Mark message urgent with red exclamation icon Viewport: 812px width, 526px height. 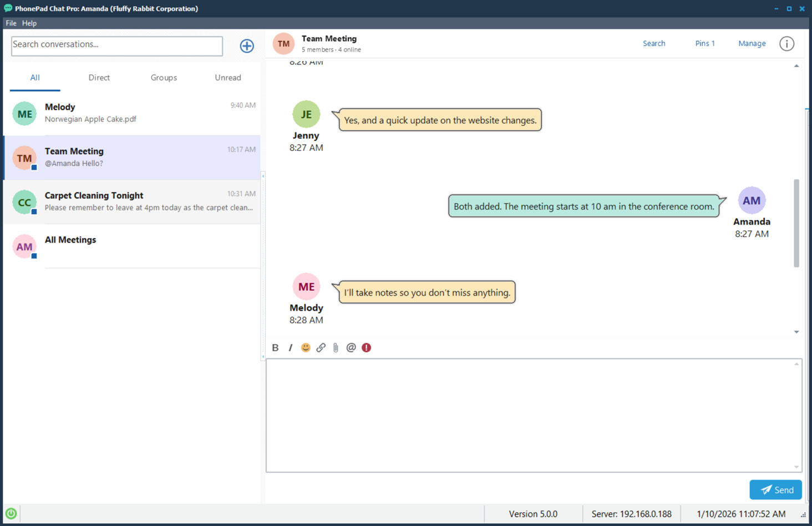366,347
